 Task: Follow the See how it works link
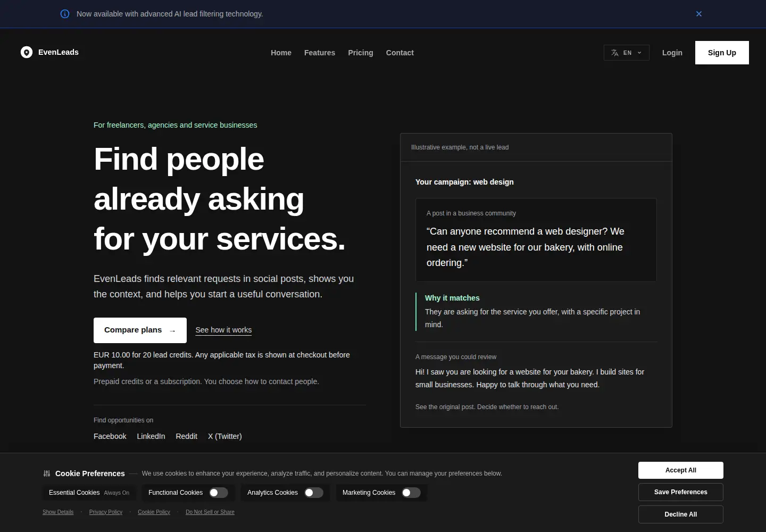[223, 330]
